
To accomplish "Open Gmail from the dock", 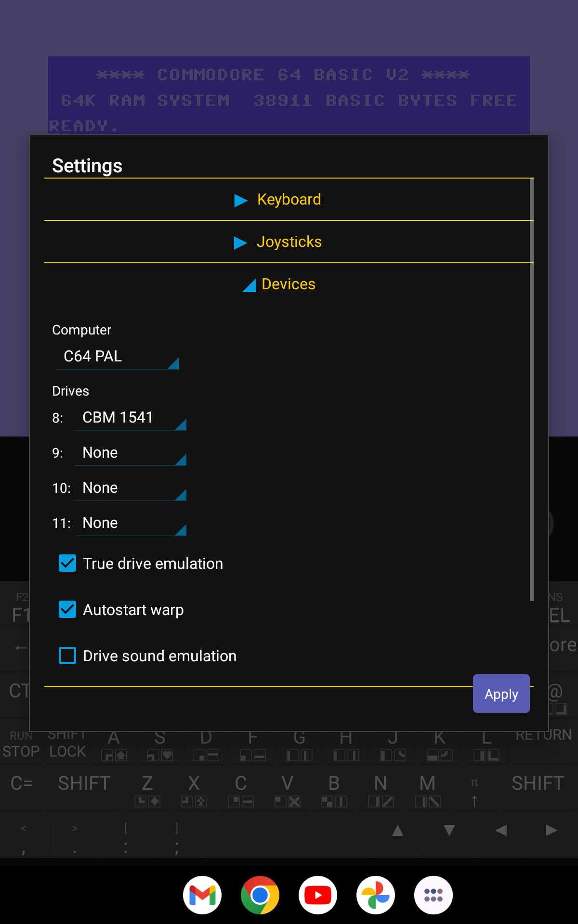I will (x=202, y=895).
